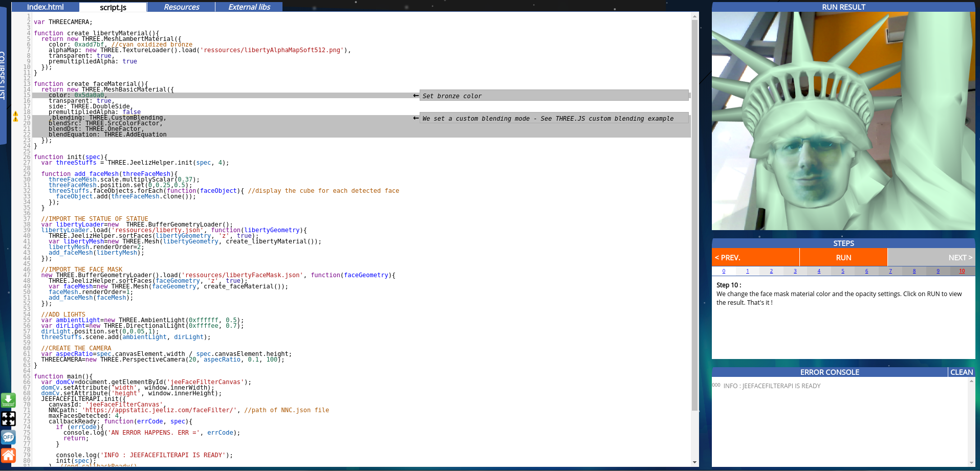Click the 'INFO : JEEFACEFILTERAPI IS READY' console message
The image size is (980, 471).
(772, 386)
